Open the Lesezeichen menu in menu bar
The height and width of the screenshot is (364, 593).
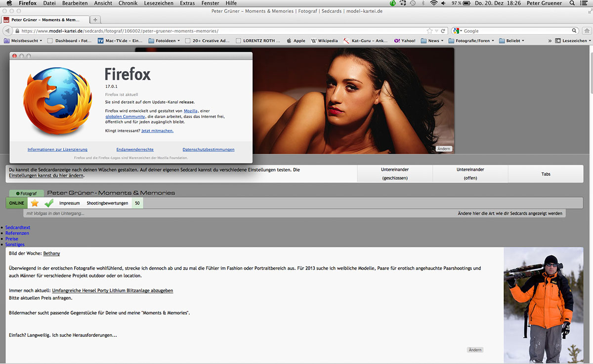click(159, 3)
